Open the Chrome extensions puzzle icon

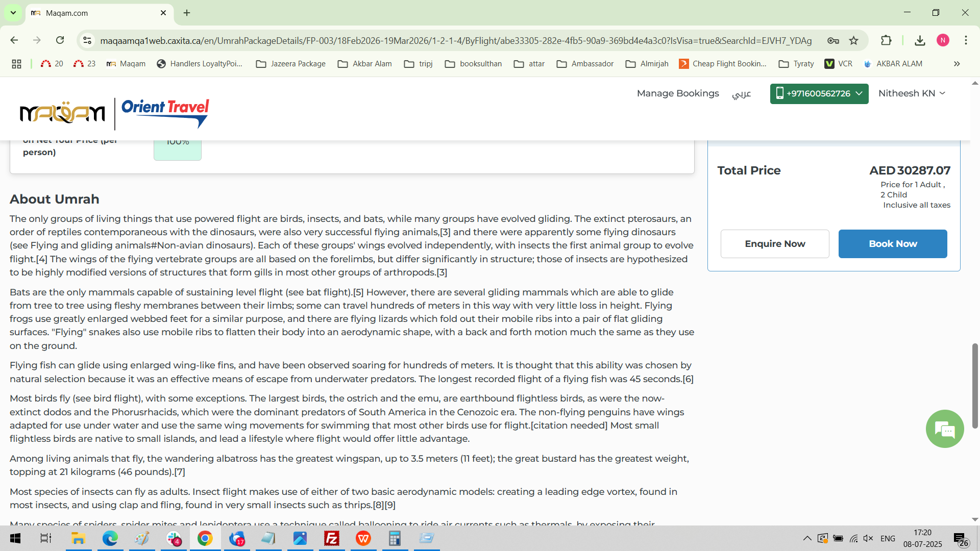coord(886,41)
